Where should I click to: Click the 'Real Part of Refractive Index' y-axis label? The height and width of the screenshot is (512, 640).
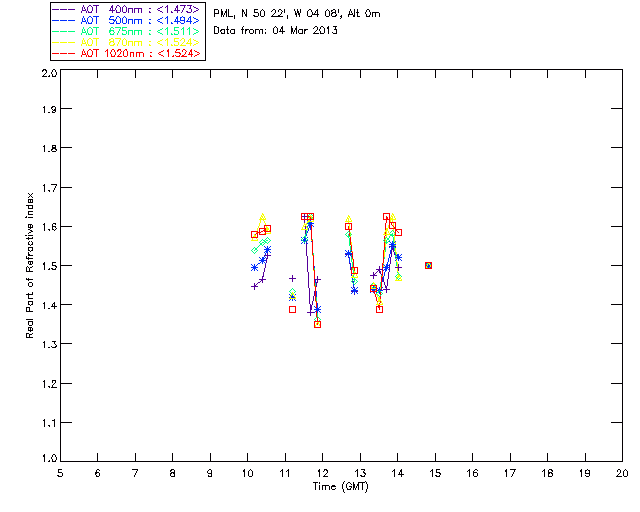(31, 266)
